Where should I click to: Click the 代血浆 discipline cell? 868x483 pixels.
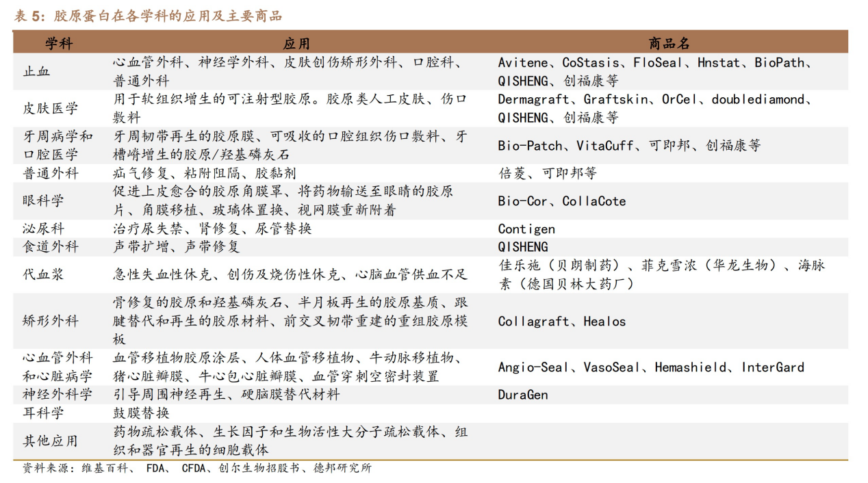pyautogui.click(x=44, y=274)
